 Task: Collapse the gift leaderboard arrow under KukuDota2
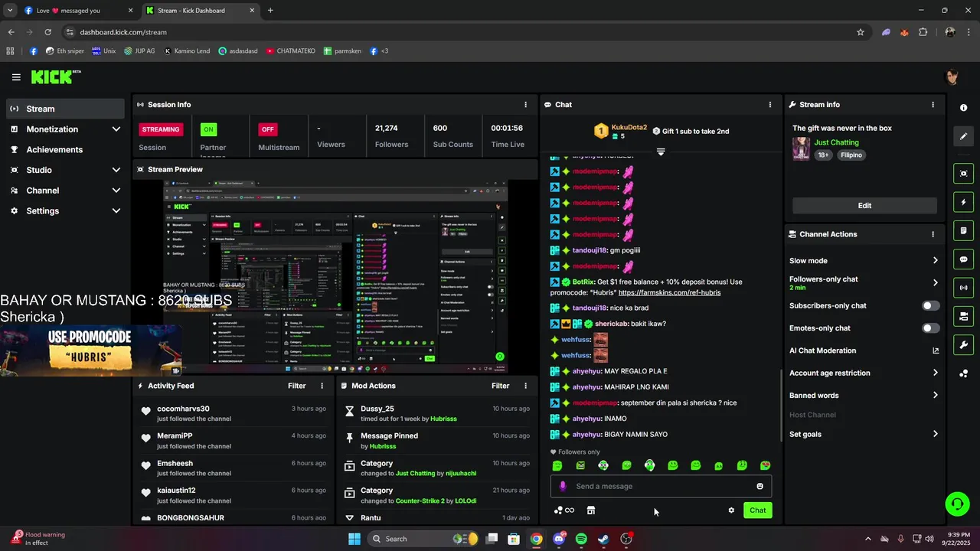point(661,152)
